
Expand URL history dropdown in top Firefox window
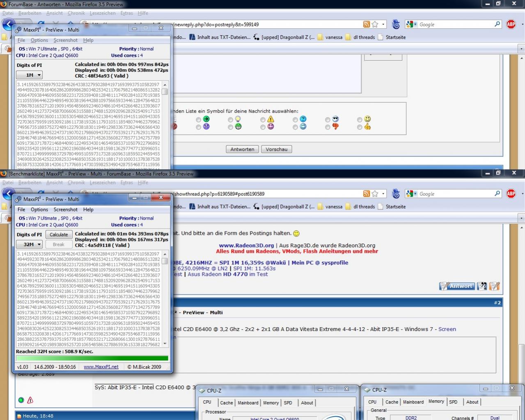(x=383, y=24)
